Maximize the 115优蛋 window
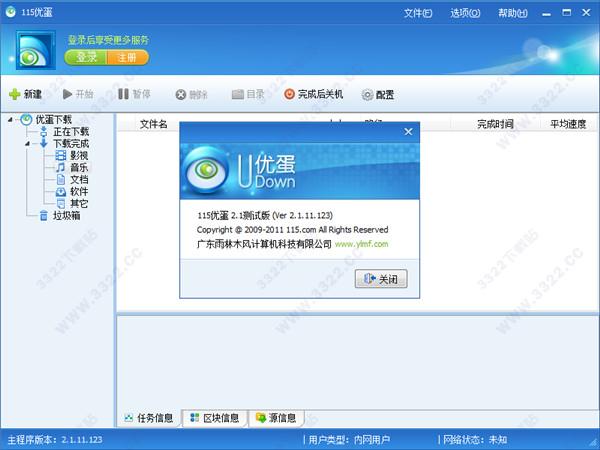The width and height of the screenshot is (600, 450). point(566,13)
